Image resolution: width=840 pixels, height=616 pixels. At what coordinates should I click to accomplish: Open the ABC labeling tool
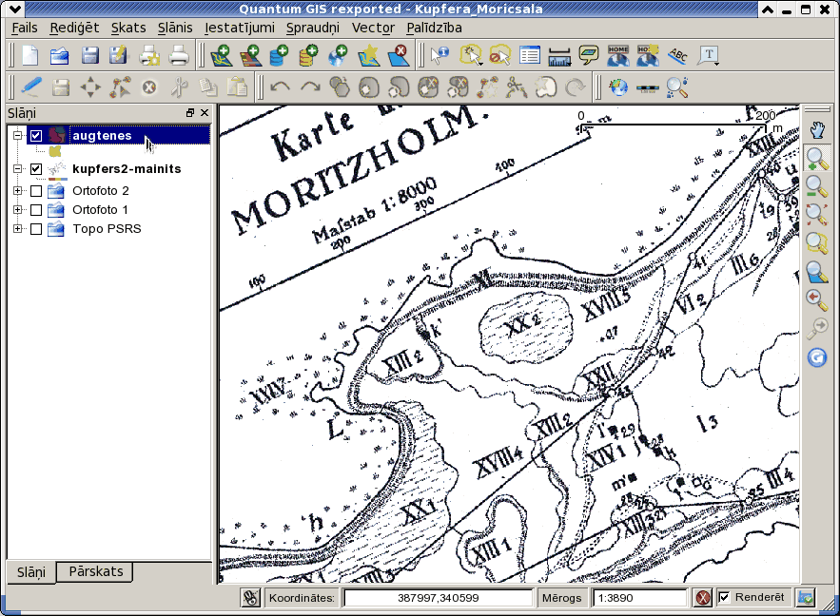click(678, 56)
